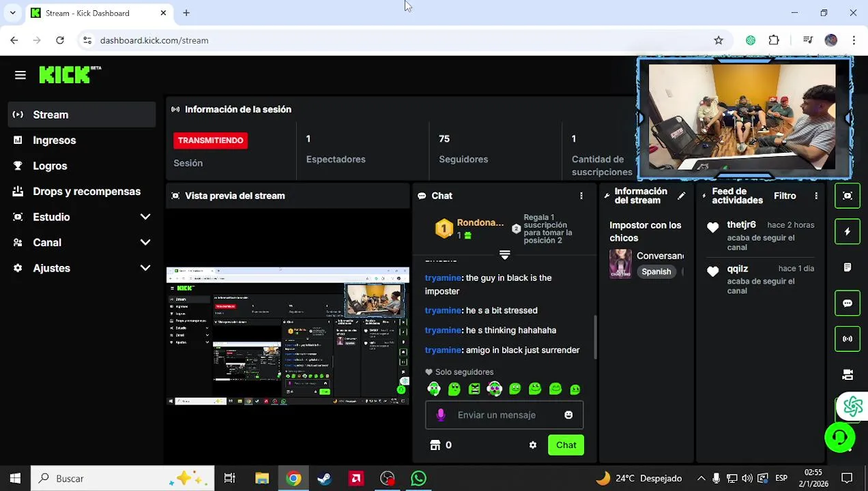Open Chrome three-dot main menu
Viewport: 868px width, 491px height.
854,40
